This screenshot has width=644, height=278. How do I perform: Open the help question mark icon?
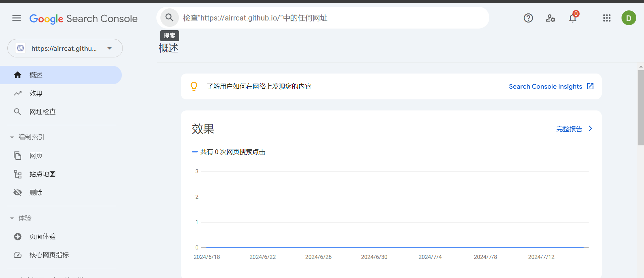(x=528, y=18)
